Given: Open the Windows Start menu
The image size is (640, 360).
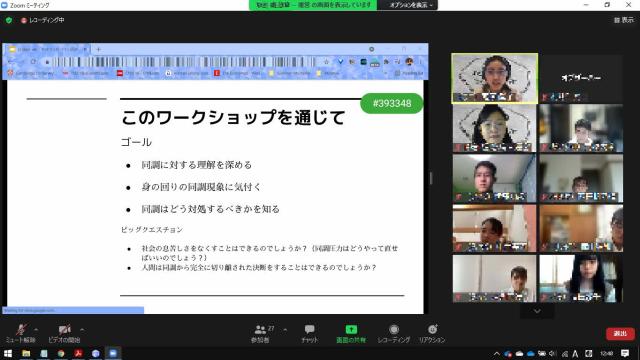Looking at the screenshot, I should click(8, 353).
